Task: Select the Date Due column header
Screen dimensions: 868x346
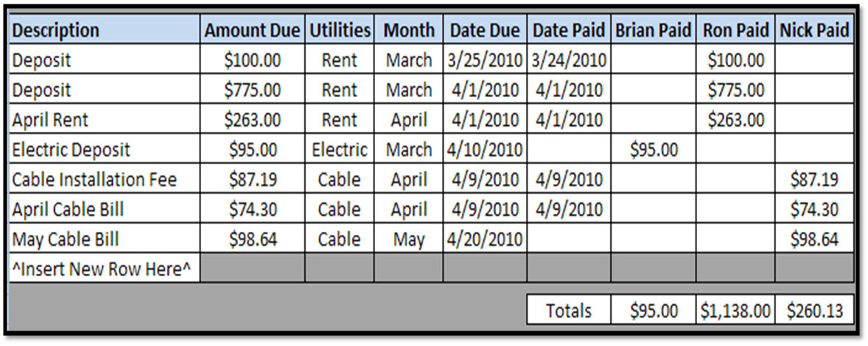Action: tap(485, 30)
